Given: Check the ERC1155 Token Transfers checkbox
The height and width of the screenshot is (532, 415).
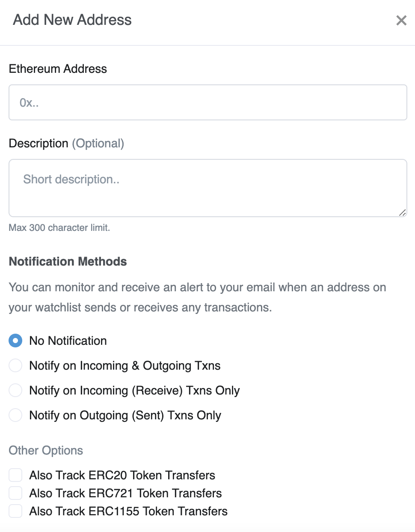Looking at the screenshot, I should (x=15, y=511).
